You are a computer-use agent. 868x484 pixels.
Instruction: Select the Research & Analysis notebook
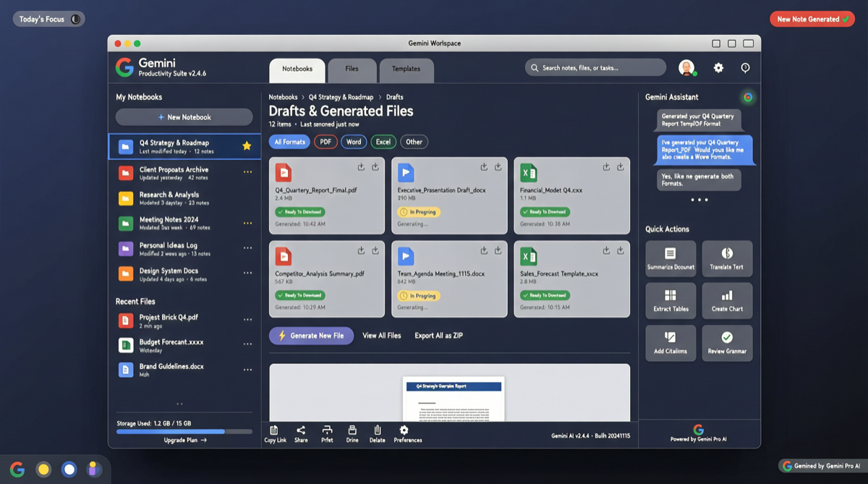click(x=184, y=198)
